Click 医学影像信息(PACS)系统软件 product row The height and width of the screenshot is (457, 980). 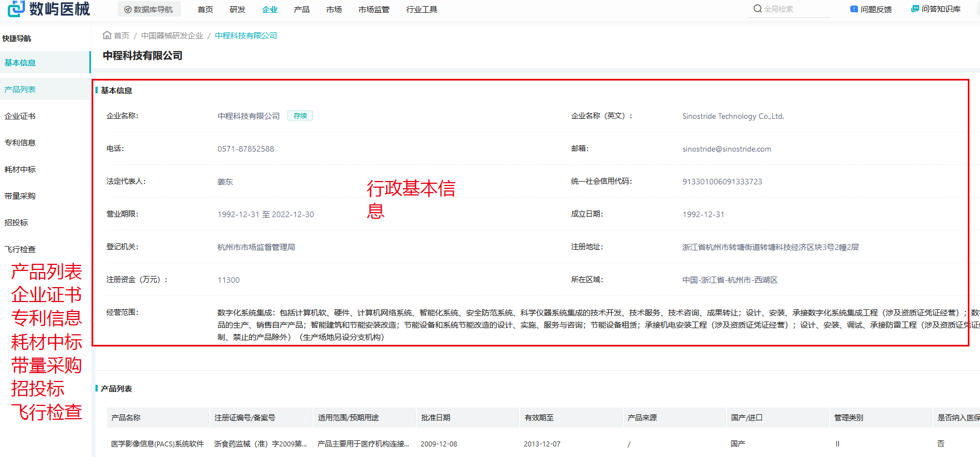coord(157,444)
